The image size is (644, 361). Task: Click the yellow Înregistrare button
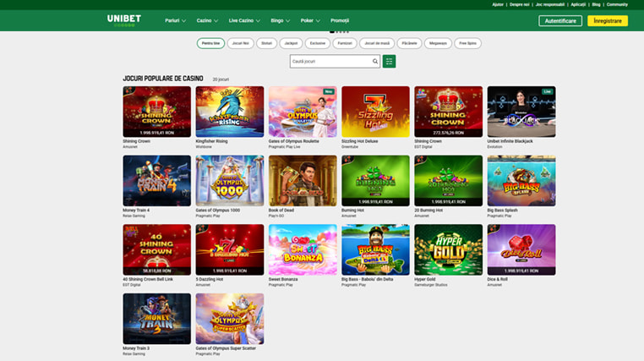click(x=608, y=21)
